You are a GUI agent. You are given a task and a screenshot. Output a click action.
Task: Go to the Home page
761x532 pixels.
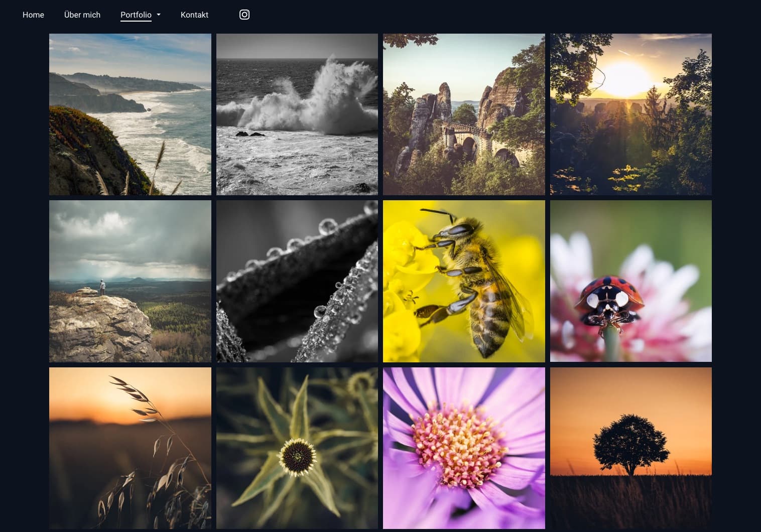pos(33,15)
